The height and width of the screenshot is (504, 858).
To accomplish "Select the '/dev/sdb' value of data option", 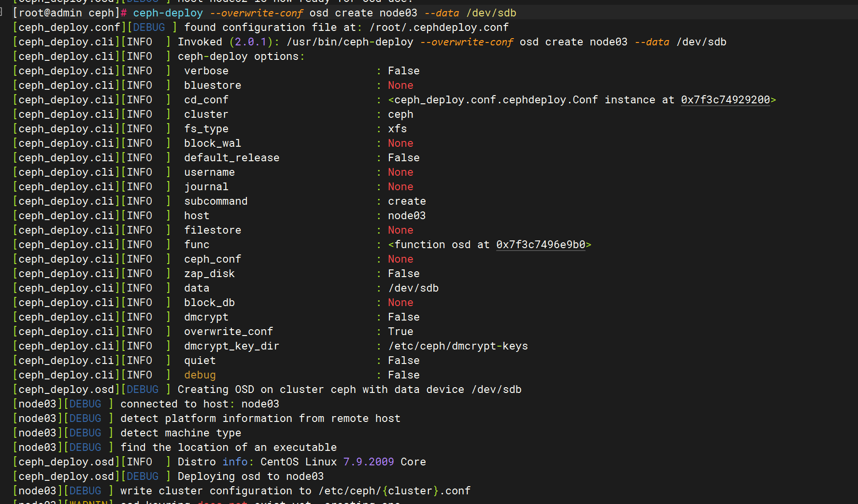I will (413, 288).
